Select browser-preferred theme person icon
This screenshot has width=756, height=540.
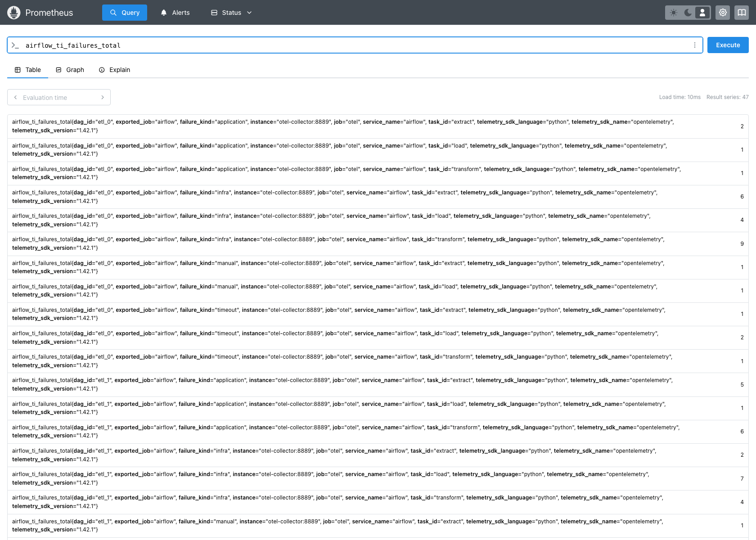coord(702,13)
